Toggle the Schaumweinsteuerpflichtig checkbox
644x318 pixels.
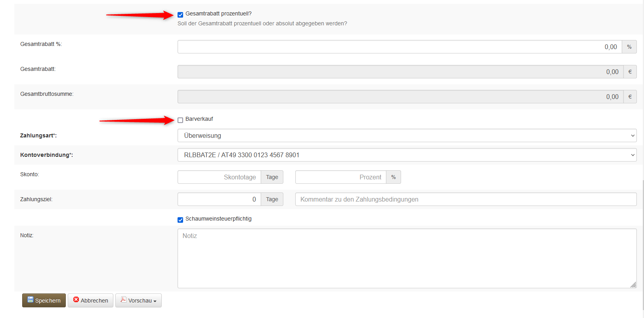180,220
